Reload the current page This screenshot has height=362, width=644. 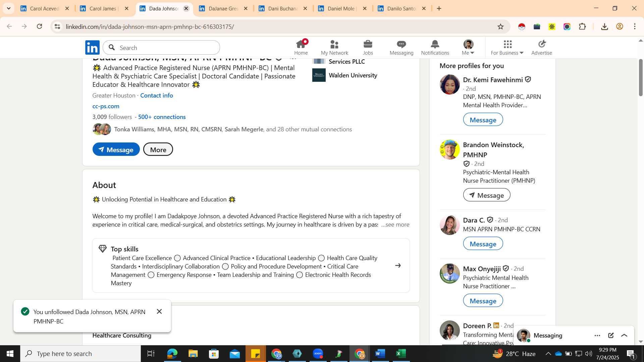tap(40, 26)
